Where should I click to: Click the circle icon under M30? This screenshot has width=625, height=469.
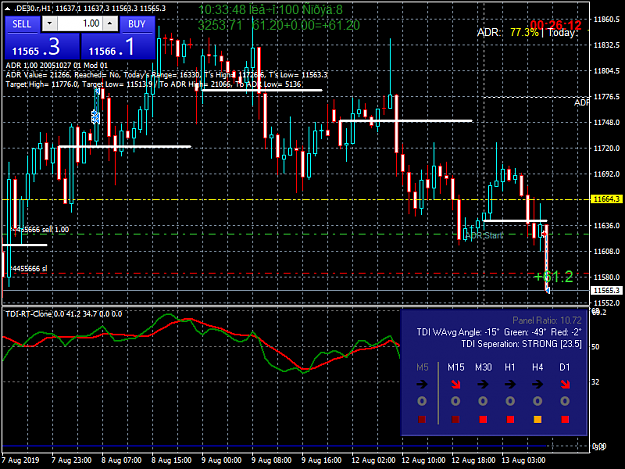coord(483,401)
